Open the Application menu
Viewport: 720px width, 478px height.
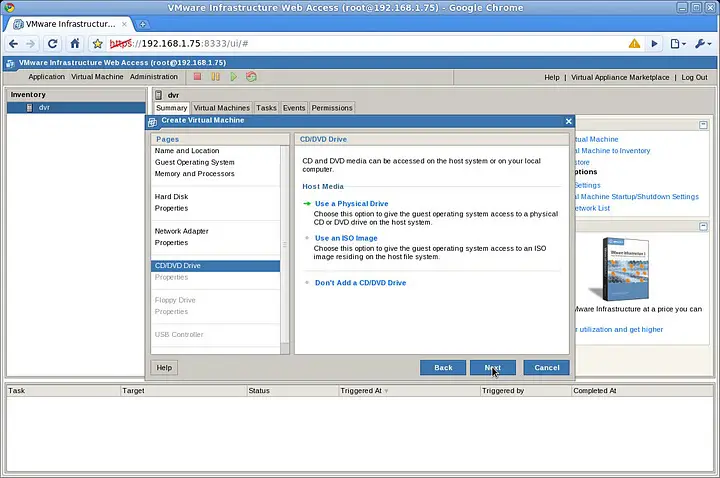coord(46,77)
